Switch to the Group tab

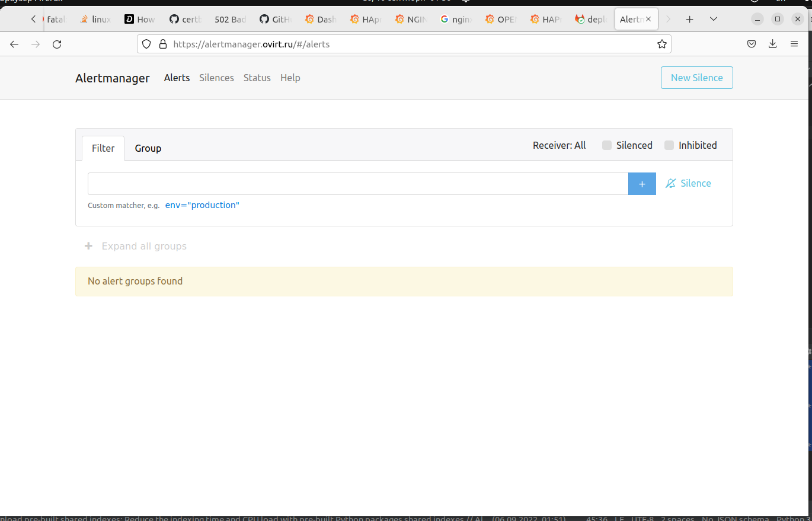[x=148, y=148]
